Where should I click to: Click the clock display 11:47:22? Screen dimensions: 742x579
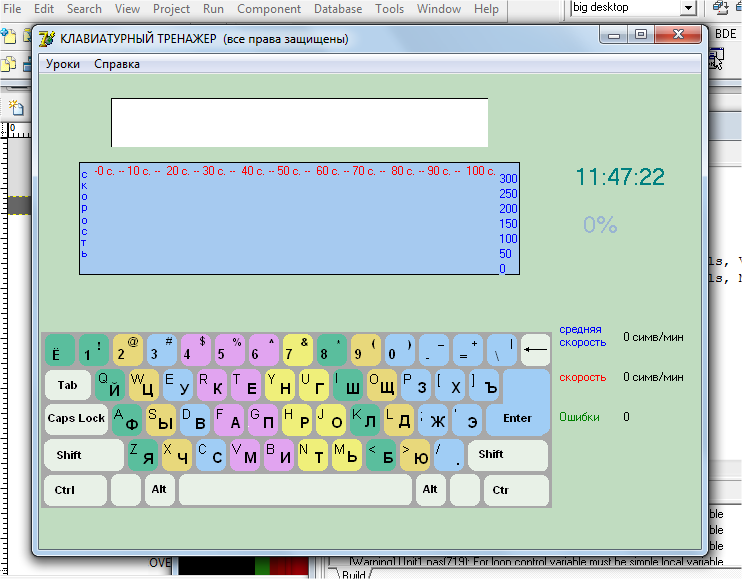(620, 177)
